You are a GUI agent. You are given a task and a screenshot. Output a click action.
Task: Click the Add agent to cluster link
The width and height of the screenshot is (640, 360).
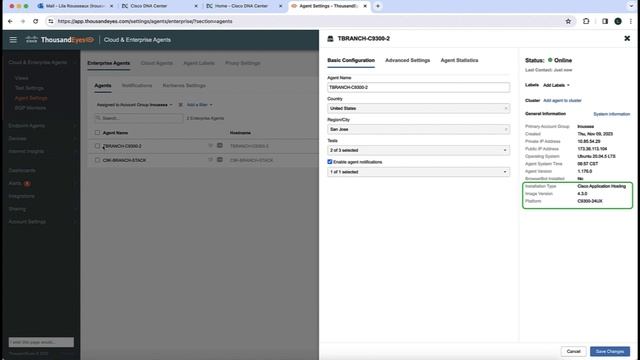[x=562, y=100]
